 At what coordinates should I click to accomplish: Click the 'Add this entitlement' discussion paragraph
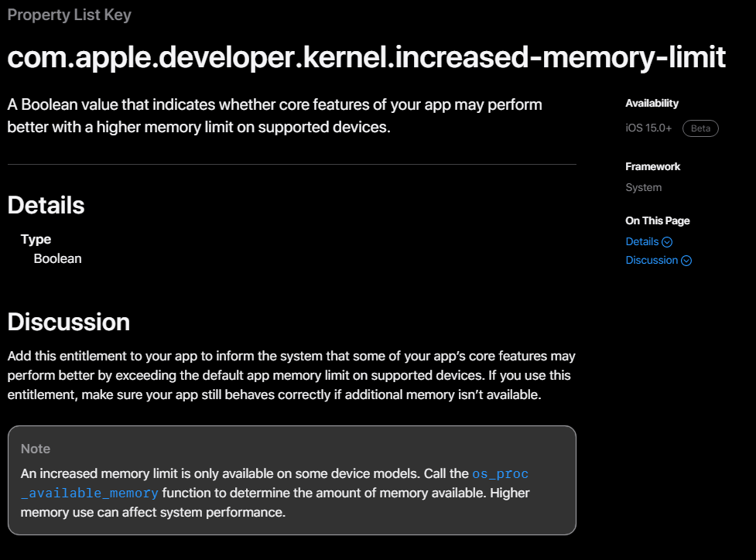(291, 376)
